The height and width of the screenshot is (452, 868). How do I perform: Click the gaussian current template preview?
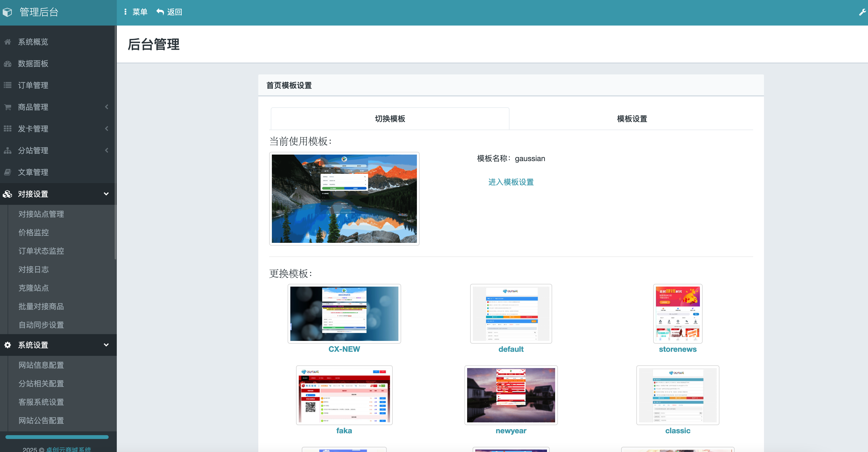[x=344, y=199]
